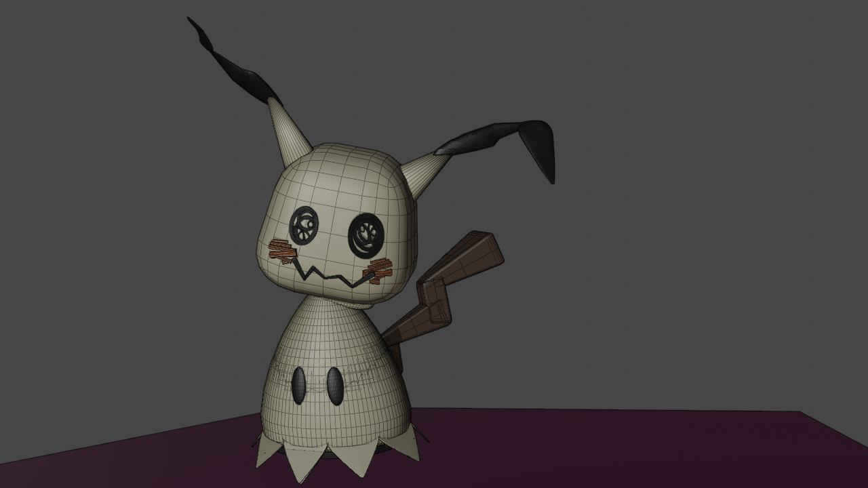Click the left black oval on body
Image resolution: width=868 pixels, height=488 pixels.
pos(299,384)
